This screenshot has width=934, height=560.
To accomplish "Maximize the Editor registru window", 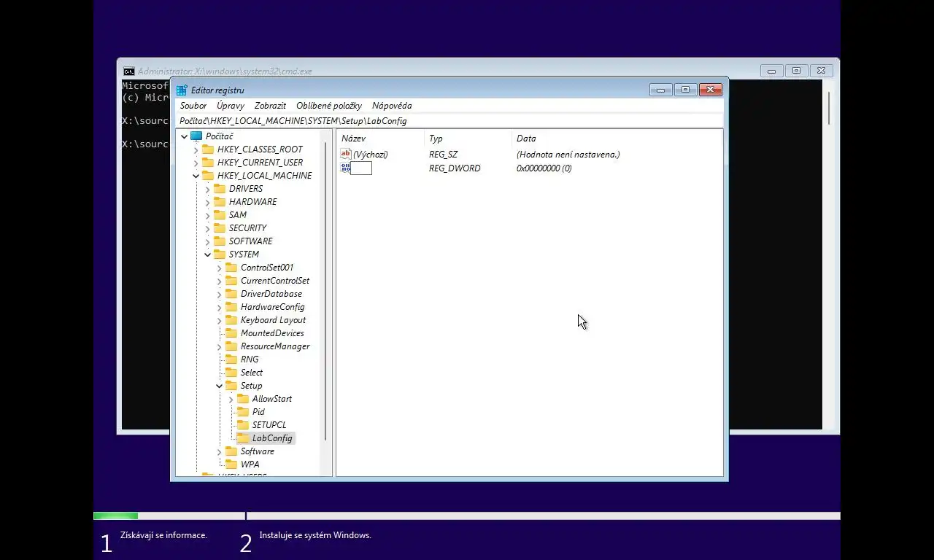I will pos(685,90).
